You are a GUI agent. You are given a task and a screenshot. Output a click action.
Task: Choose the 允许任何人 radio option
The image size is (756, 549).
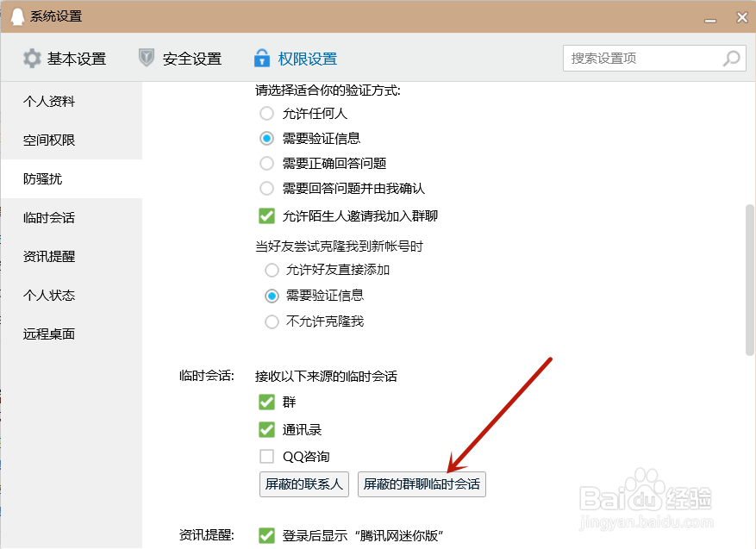266,113
